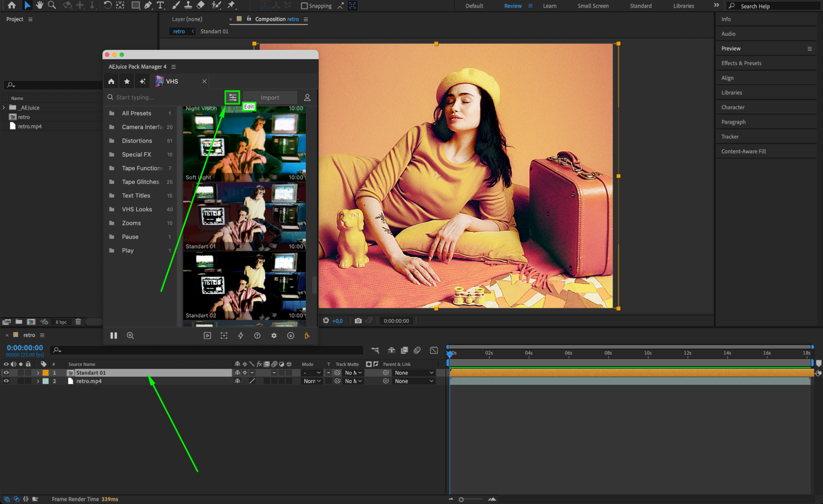Click the AEJuice Edit settings icon
This screenshot has width=823, height=504.
[x=233, y=98]
